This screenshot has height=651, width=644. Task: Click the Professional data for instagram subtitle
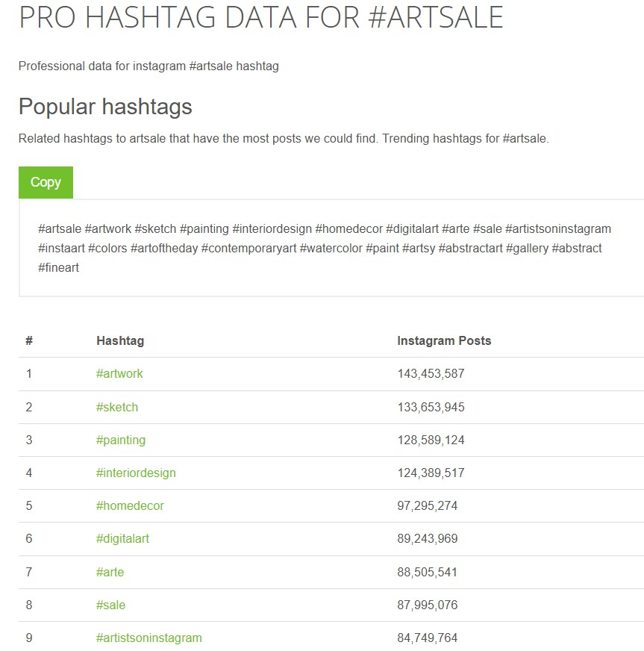(x=149, y=66)
